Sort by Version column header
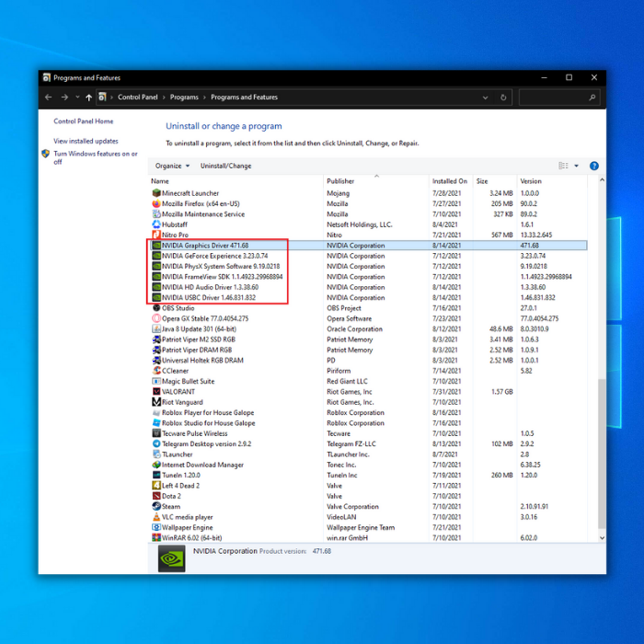Viewport: 644px width, 644px height. [x=552, y=181]
